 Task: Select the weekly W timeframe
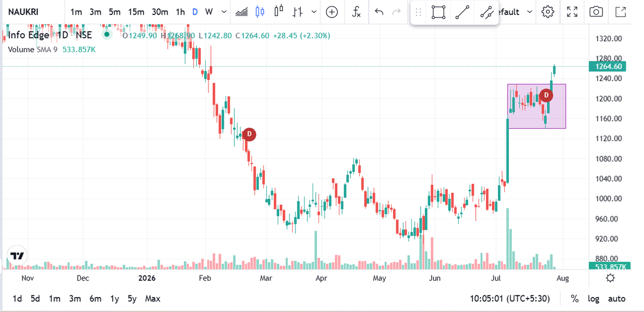[x=209, y=12]
